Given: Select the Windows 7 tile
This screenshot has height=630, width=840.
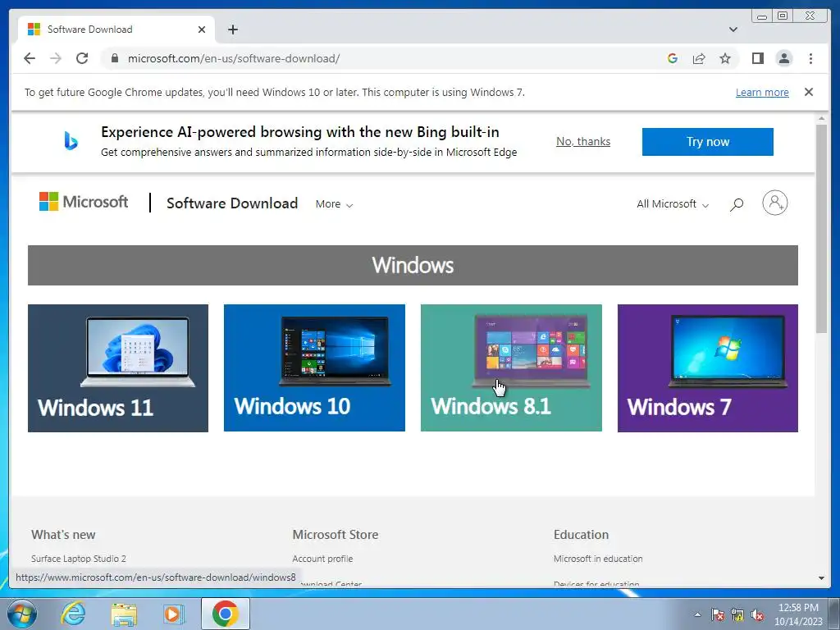Looking at the screenshot, I should (x=708, y=368).
